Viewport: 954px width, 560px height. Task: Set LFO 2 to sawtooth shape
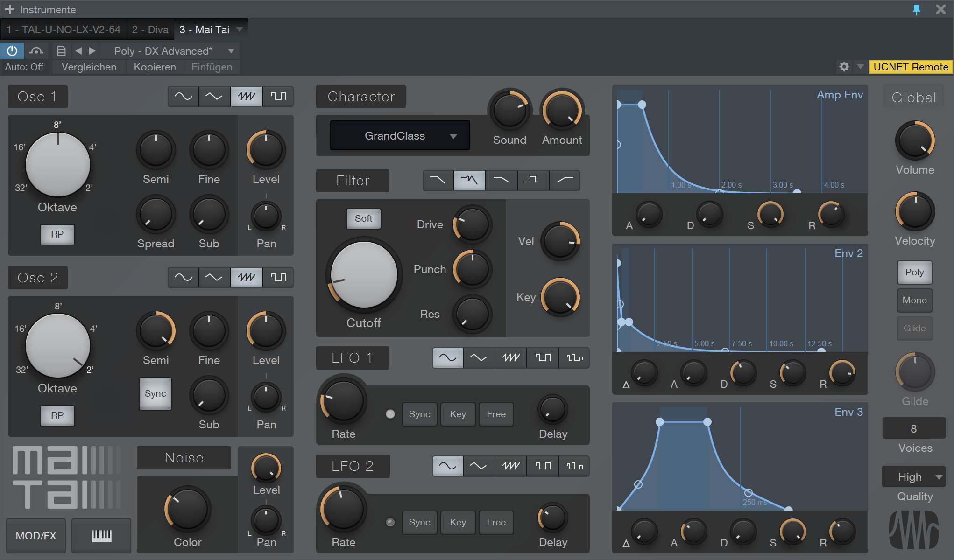coord(511,466)
